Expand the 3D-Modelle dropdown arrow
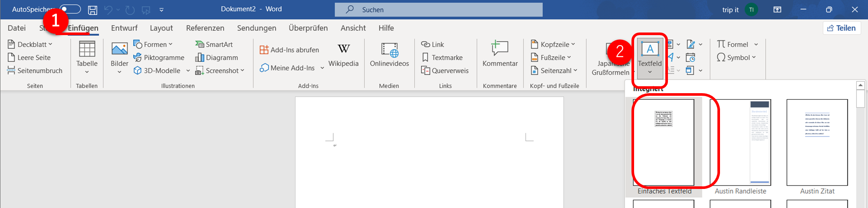Image resolution: width=868 pixels, height=208 pixels. click(188, 71)
